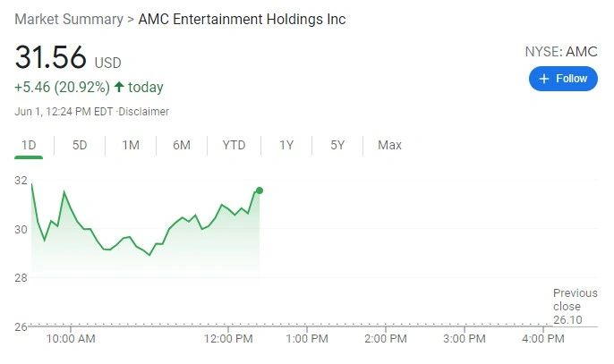Click the green up arrow beside today
The image size is (614, 364).
119,87
